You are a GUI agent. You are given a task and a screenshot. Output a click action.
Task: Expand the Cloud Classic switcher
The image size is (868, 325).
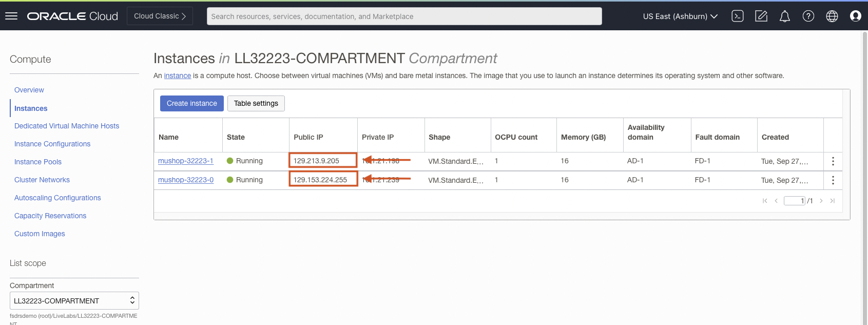pyautogui.click(x=160, y=16)
